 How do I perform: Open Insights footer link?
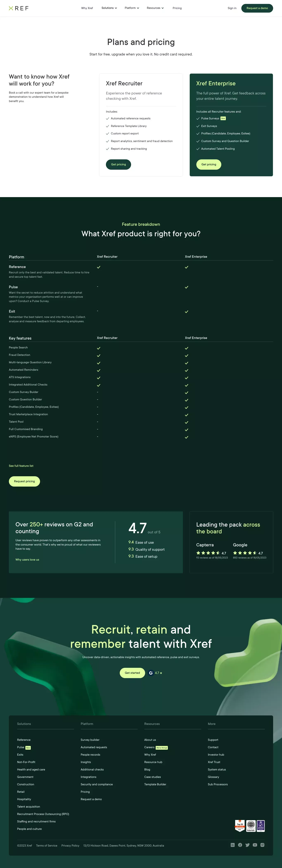pyautogui.click(x=86, y=762)
